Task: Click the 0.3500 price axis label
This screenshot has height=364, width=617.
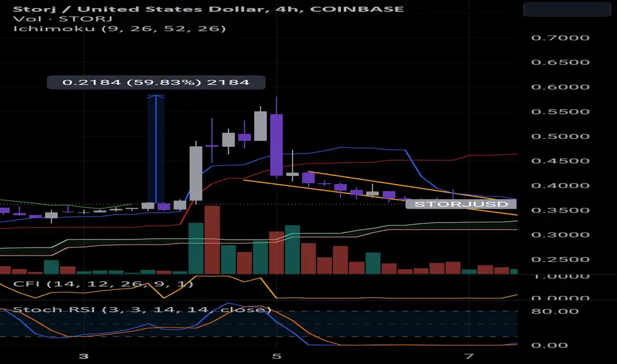Action: click(x=560, y=210)
